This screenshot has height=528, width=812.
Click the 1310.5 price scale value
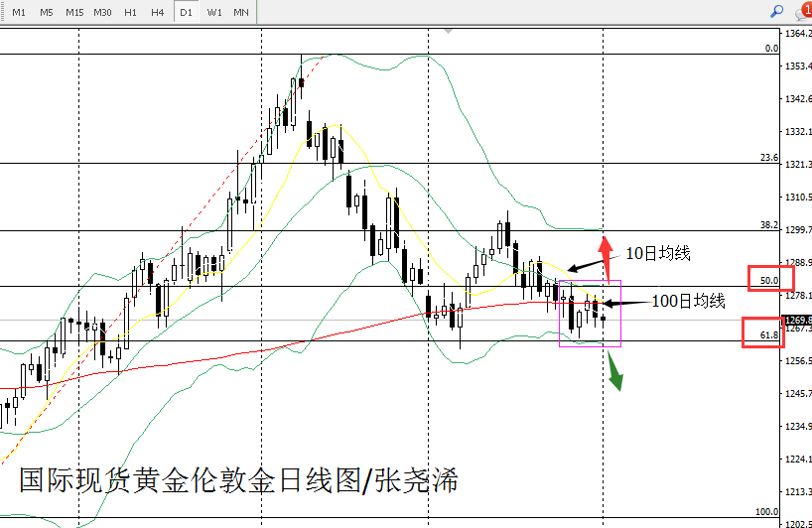point(798,197)
